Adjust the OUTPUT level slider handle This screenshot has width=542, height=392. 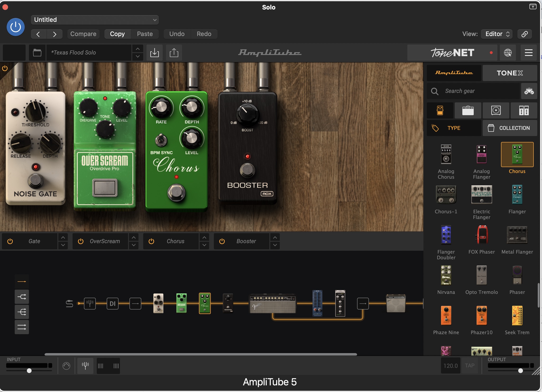(520, 371)
